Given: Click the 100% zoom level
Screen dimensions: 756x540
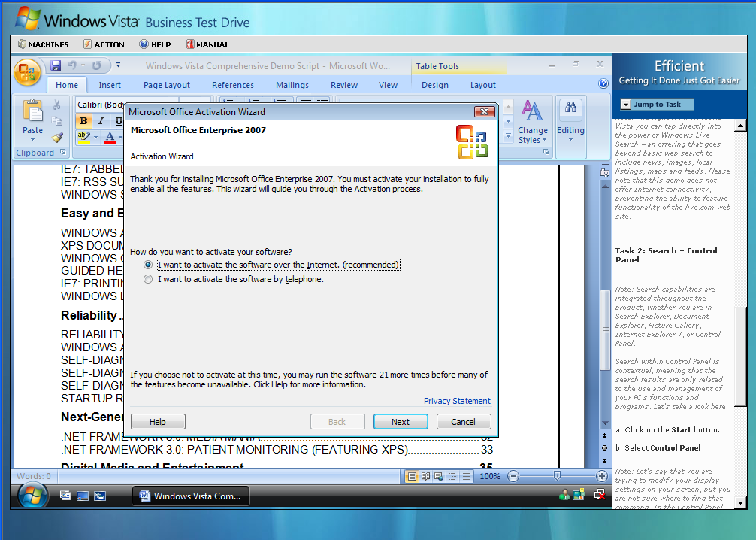Looking at the screenshot, I should click(x=490, y=476).
